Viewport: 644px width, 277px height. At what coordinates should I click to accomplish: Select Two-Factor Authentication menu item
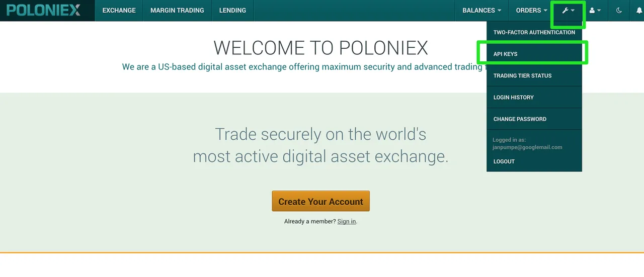(534, 32)
